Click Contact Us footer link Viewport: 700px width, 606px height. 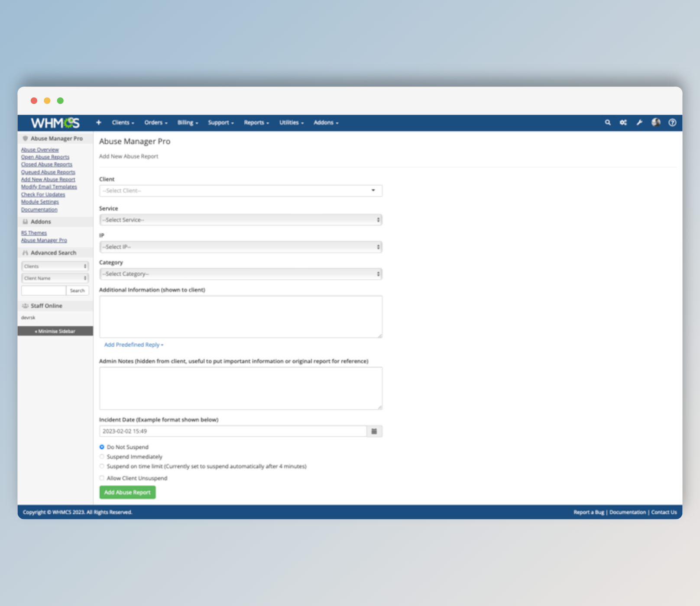pyautogui.click(x=664, y=512)
